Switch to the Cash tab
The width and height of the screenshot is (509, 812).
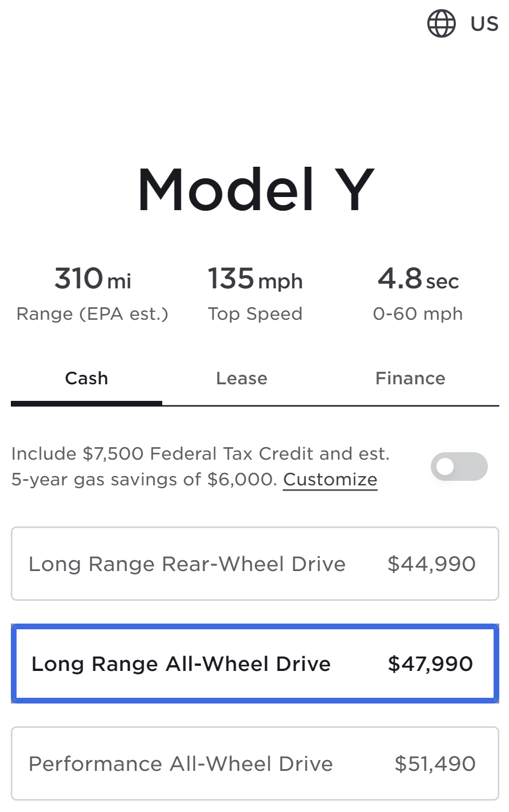click(86, 379)
